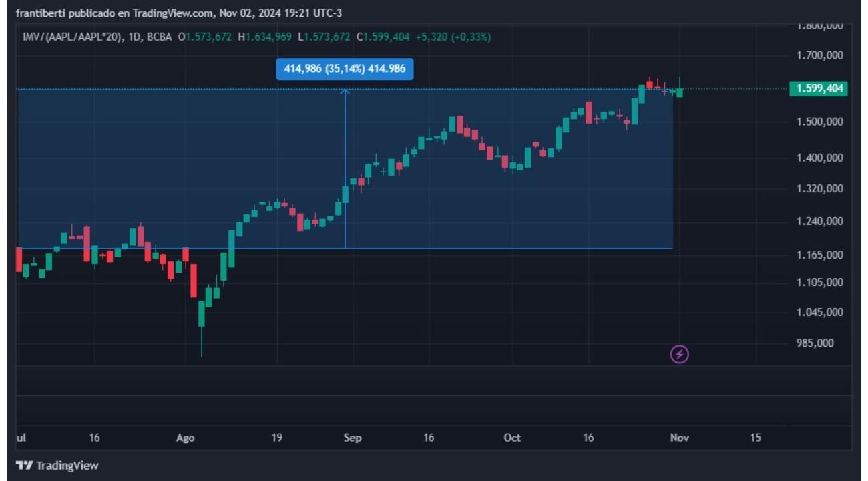This screenshot has height=481, width=868.
Task: Click the 19 date label on time axis
Action: tap(276, 438)
